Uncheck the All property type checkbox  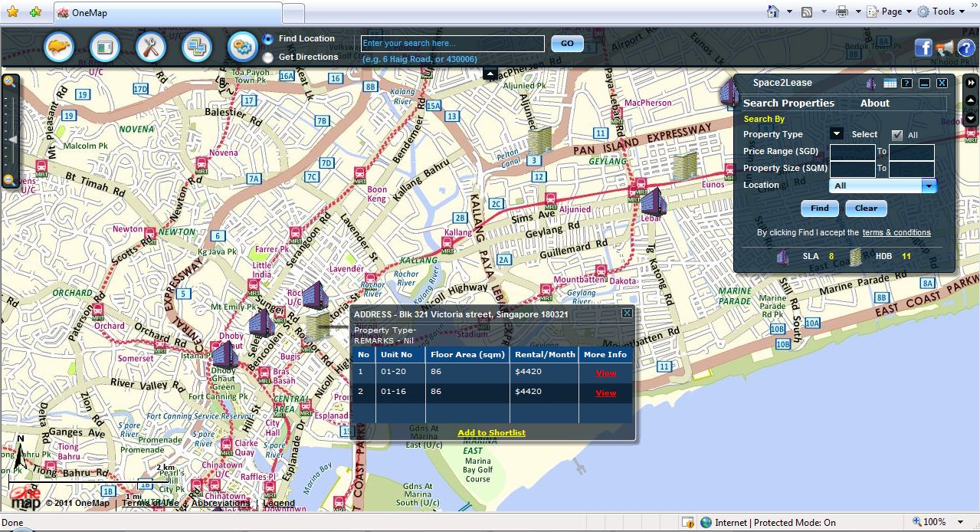(897, 135)
